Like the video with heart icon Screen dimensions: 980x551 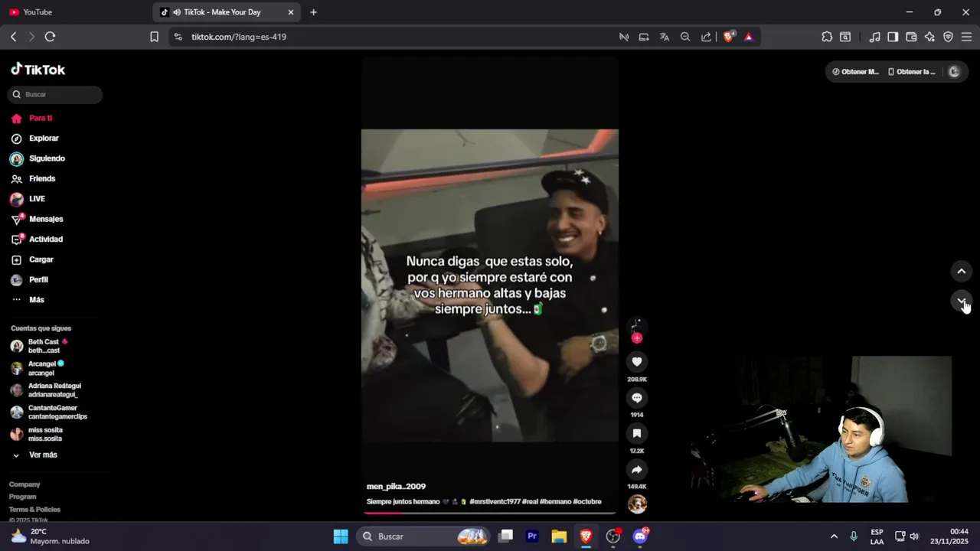coord(637,362)
